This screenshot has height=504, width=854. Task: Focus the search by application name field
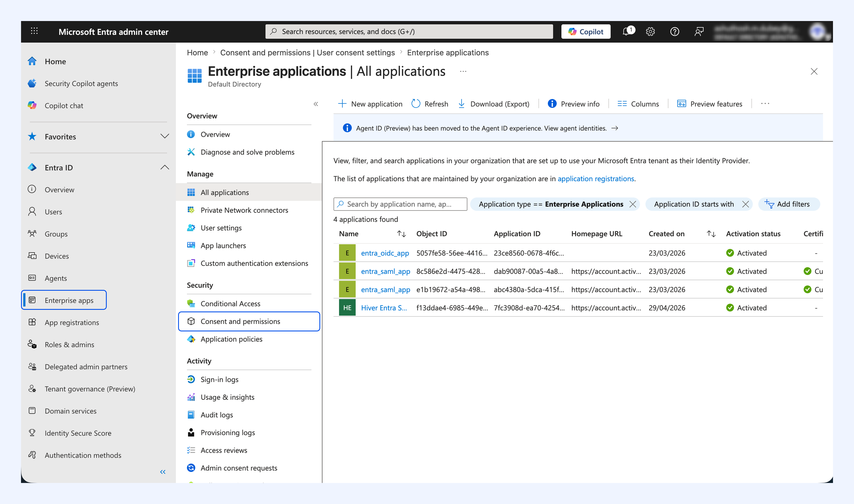click(x=400, y=204)
